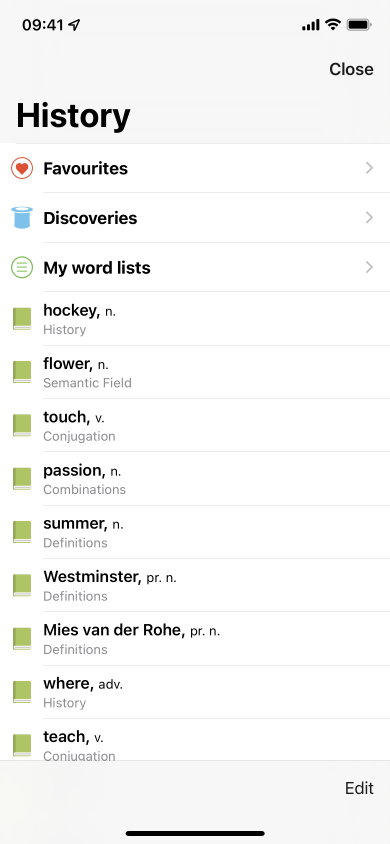Tap the book icon next to hockey
This screenshot has height=844, width=390.
tap(22, 319)
